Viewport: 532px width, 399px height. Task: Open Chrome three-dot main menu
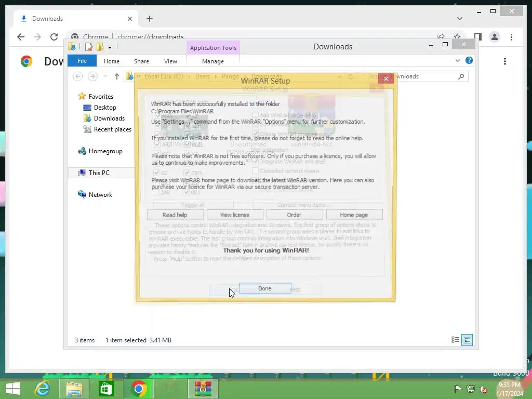tap(511, 37)
